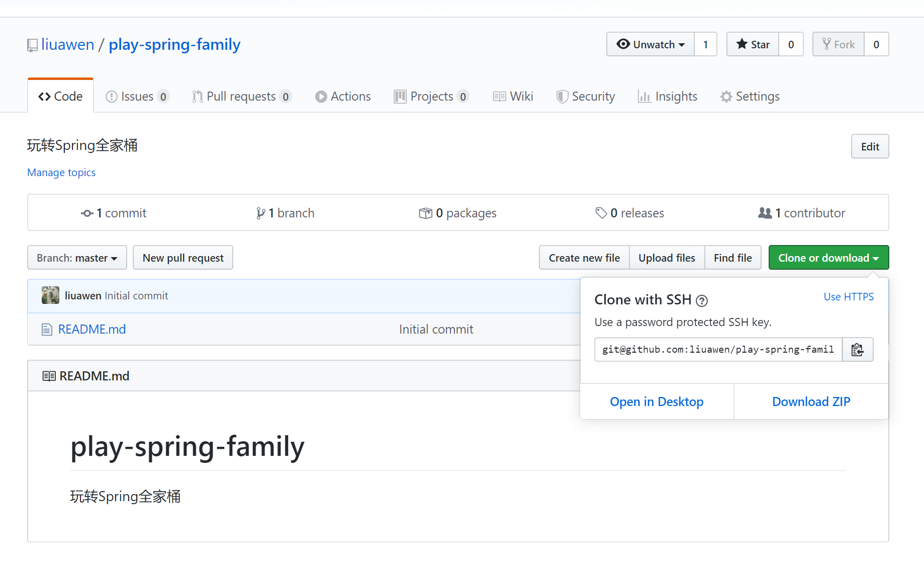This screenshot has height=561, width=924.
Task: View the 1 contributor link
Action: point(802,213)
